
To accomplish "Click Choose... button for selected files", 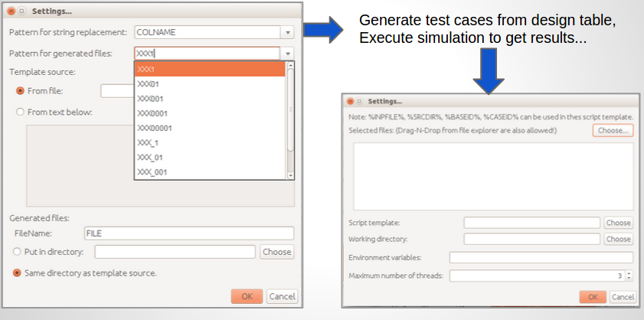I will (613, 131).
